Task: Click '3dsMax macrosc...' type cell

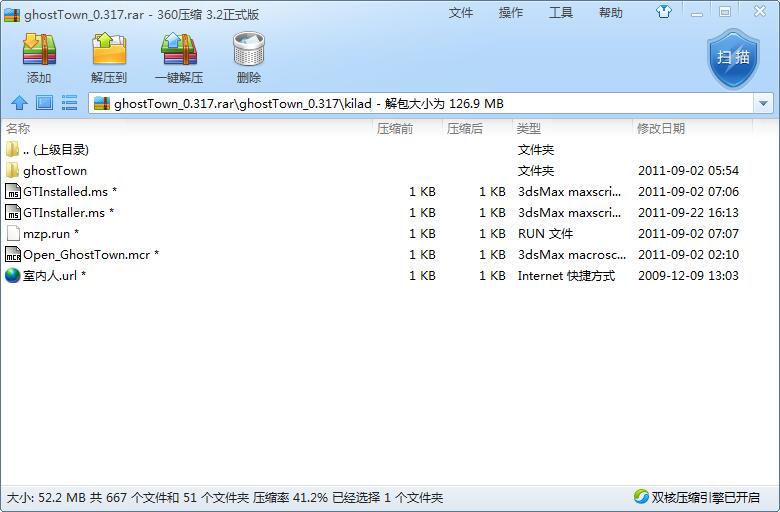Action: point(572,254)
